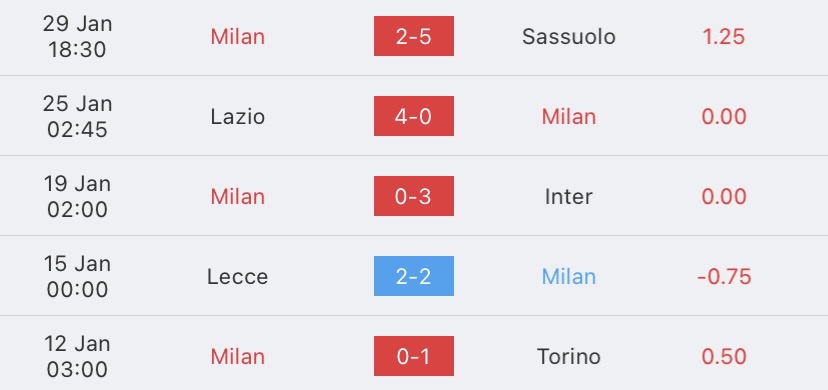Open the 2-5 Milan vs Sassuolo score
Image resolution: width=828 pixels, height=390 pixels.
pos(413,36)
